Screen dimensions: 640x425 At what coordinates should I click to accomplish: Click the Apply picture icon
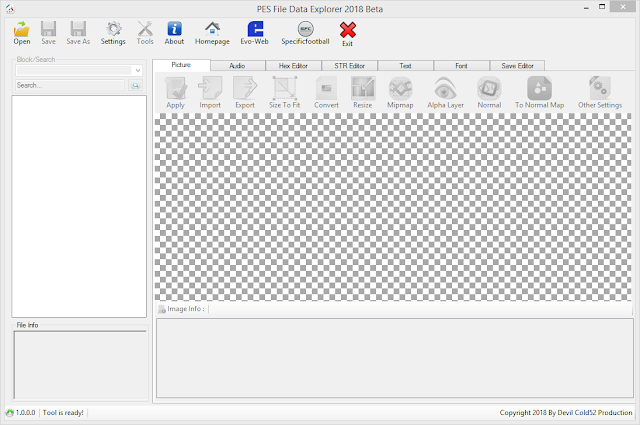176,88
